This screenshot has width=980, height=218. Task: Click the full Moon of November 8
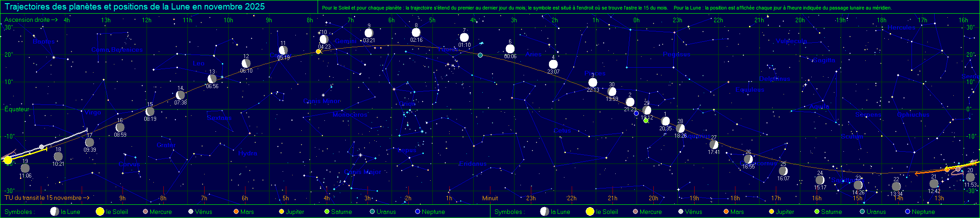pyautogui.click(x=416, y=32)
